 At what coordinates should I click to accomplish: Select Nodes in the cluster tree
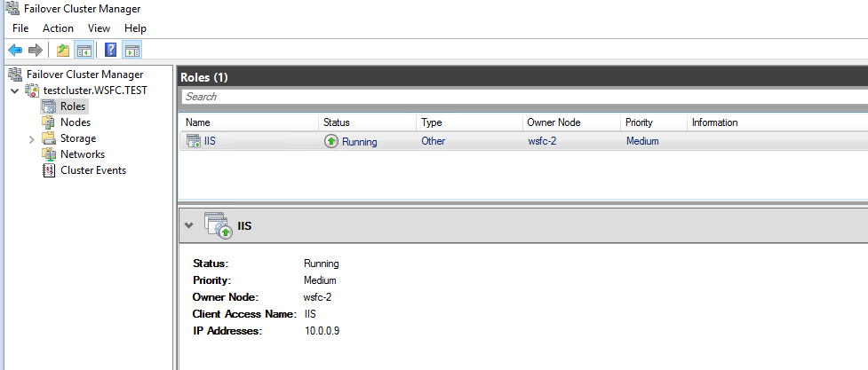point(75,122)
